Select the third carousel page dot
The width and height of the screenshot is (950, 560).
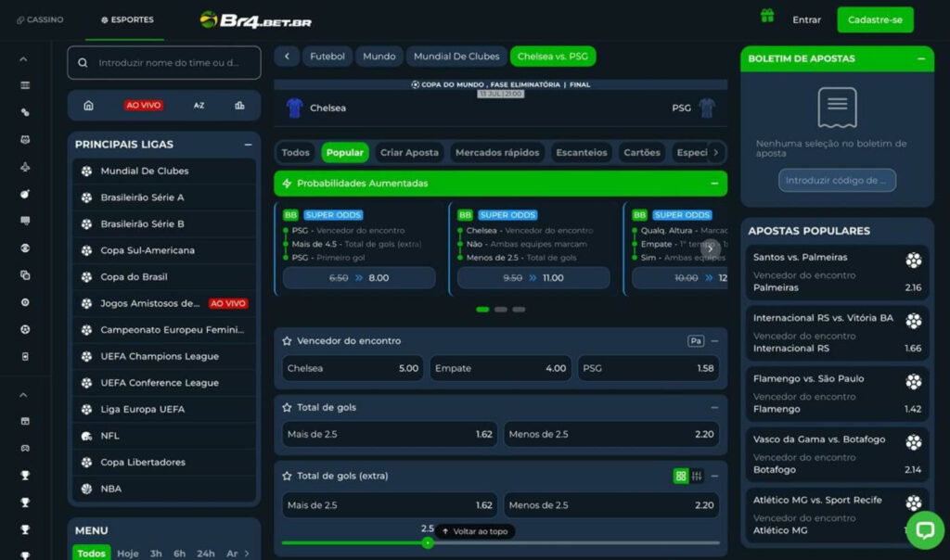click(x=519, y=310)
